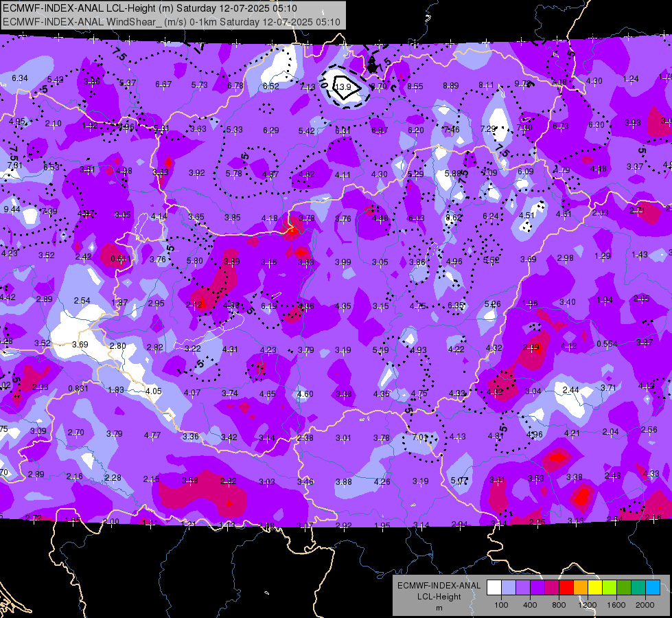Click the peak shear value "13.9"
The width and height of the screenshot is (672, 618).
coord(343,87)
